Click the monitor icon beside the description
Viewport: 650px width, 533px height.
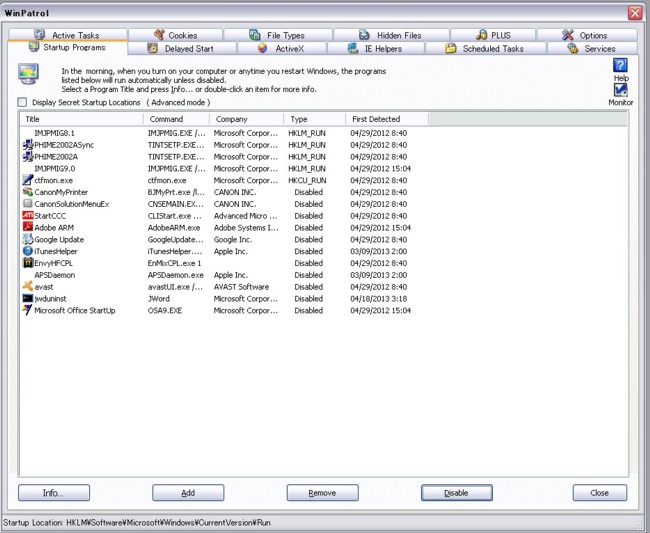(29, 74)
